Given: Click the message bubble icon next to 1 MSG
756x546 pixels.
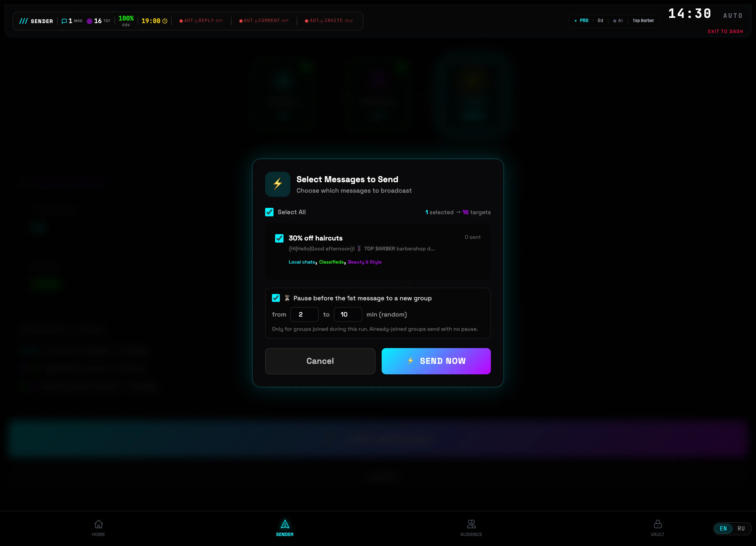Looking at the screenshot, I should click(64, 21).
